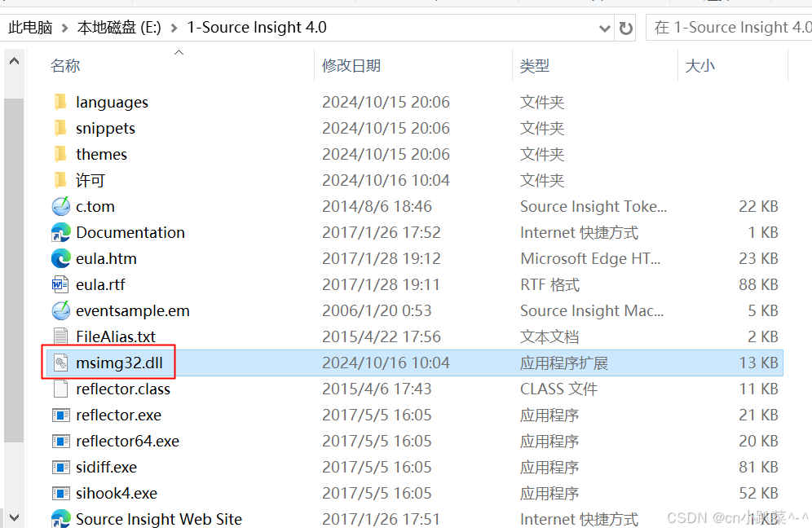Click the eventsample.em file icon
This screenshot has width=812, height=532.
click(60, 310)
